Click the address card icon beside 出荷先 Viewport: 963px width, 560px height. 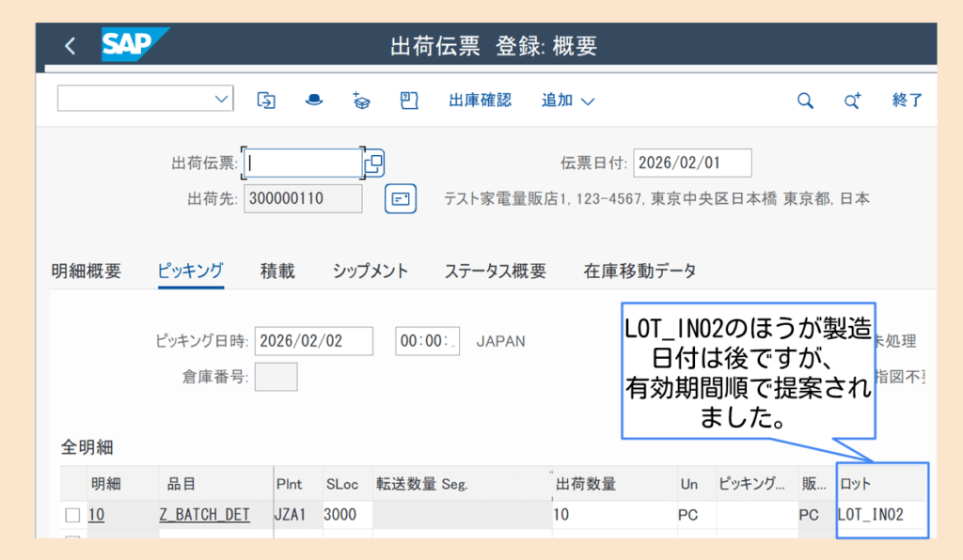click(401, 199)
